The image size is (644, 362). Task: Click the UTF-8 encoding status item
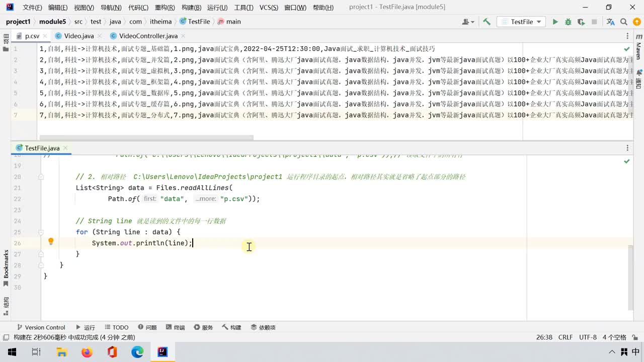pyautogui.click(x=588, y=337)
